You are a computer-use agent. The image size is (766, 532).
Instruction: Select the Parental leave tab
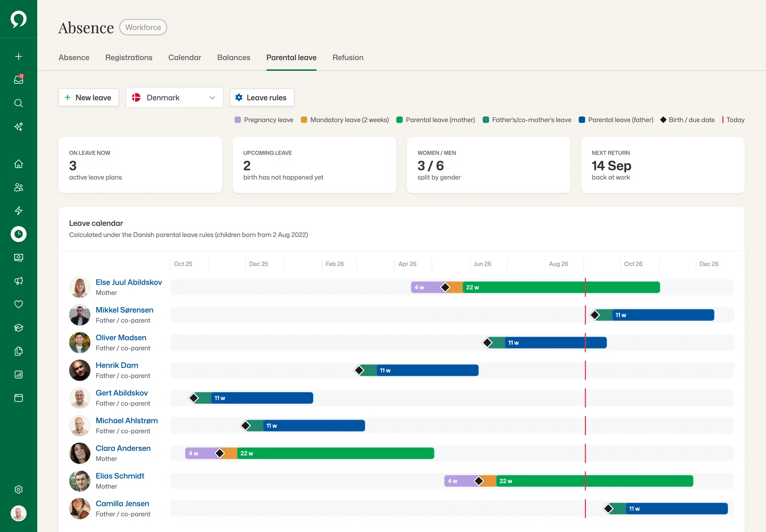291,57
